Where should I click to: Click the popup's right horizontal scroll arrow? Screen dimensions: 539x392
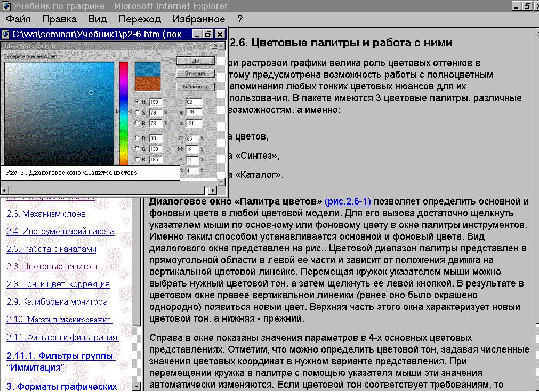(213, 190)
